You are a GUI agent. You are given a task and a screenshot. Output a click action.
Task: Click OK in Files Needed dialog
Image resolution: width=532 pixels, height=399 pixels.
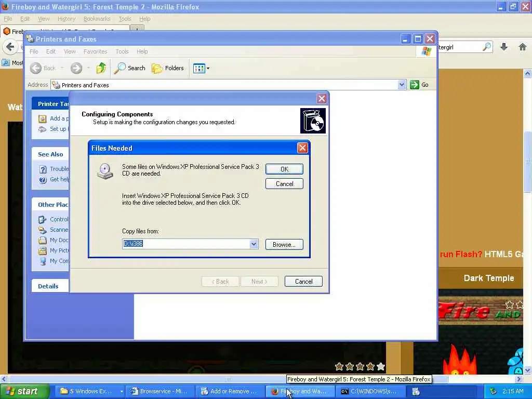(x=284, y=169)
